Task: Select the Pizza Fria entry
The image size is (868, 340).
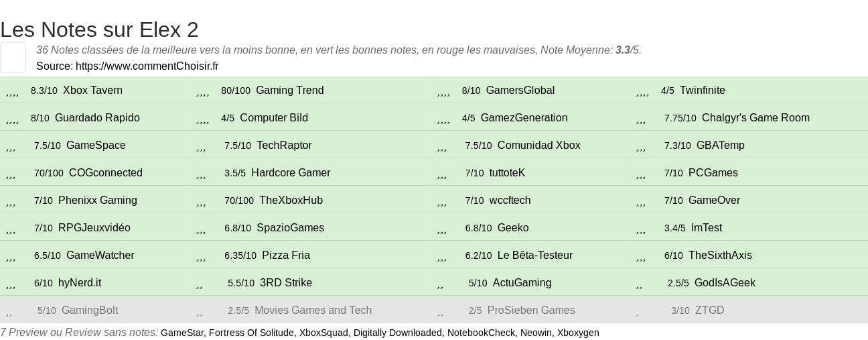Action: coord(285,256)
